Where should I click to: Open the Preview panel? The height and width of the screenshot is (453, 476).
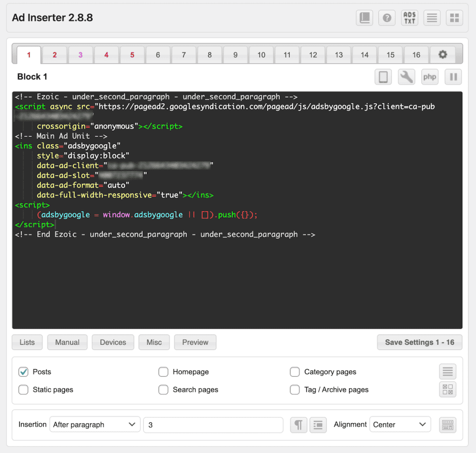(195, 342)
